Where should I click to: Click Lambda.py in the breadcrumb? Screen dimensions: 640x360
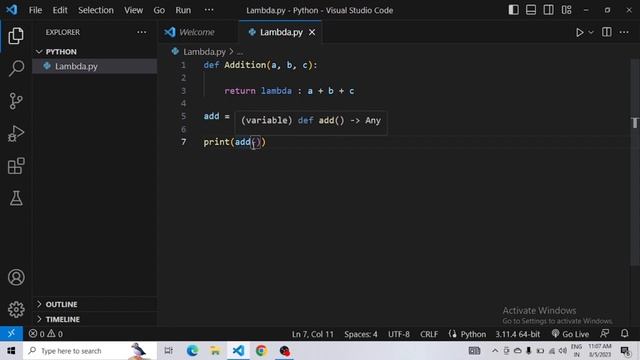(204, 51)
